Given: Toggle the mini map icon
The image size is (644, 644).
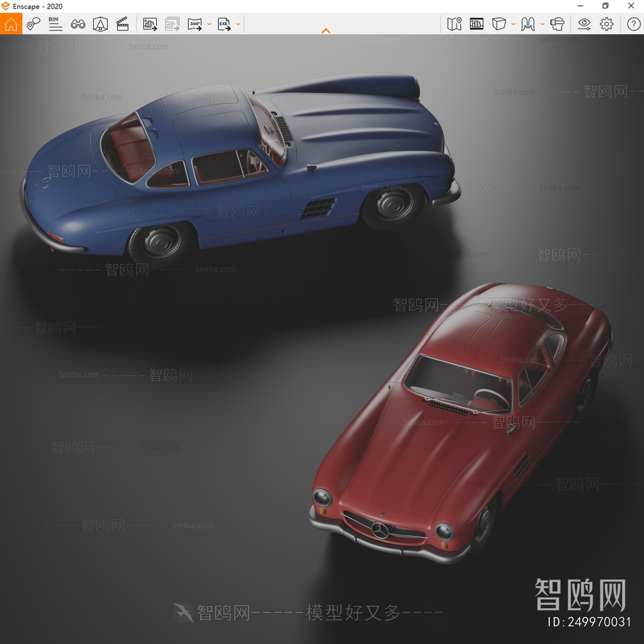Looking at the screenshot, I should pyautogui.click(x=454, y=24).
